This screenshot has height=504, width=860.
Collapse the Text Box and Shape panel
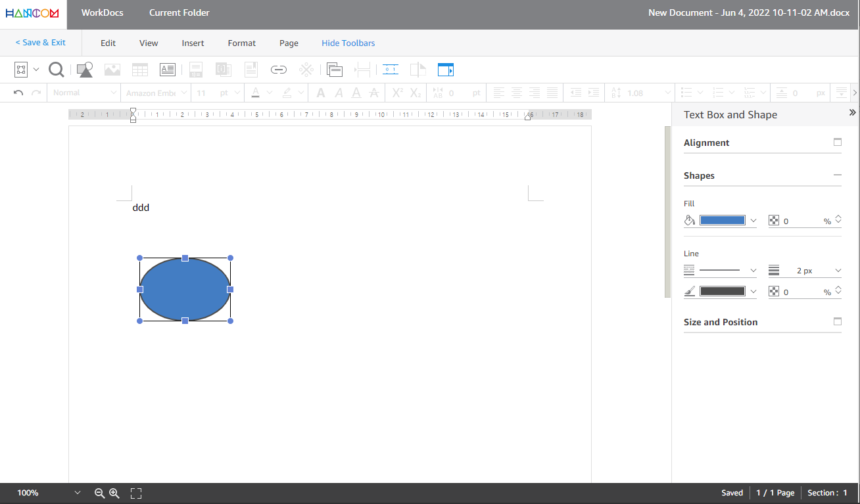852,112
